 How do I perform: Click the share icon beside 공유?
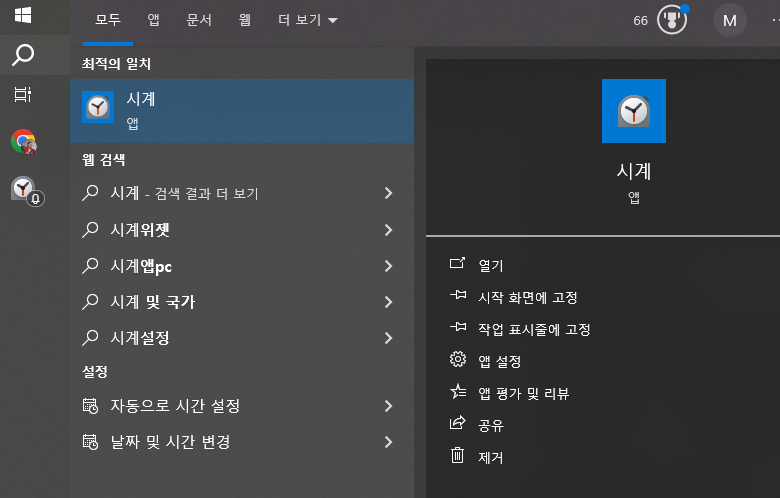pyautogui.click(x=458, y=423)
